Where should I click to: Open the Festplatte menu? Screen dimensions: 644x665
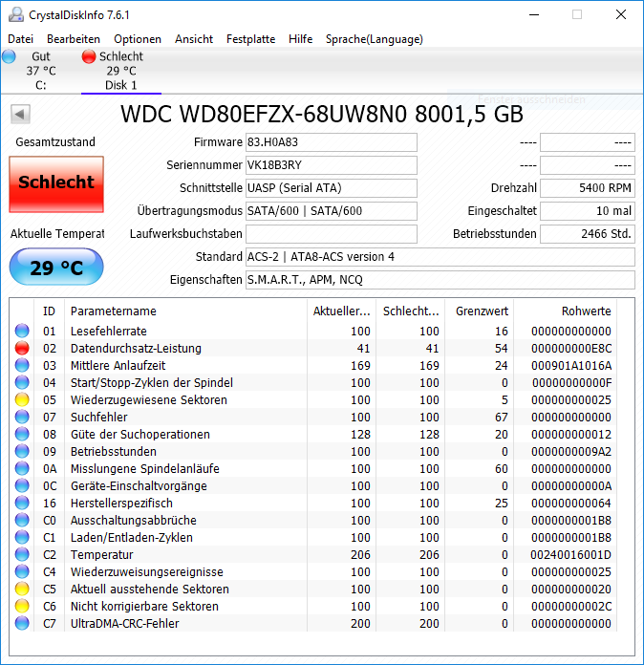pyautogui.click(x=250, y=39)
